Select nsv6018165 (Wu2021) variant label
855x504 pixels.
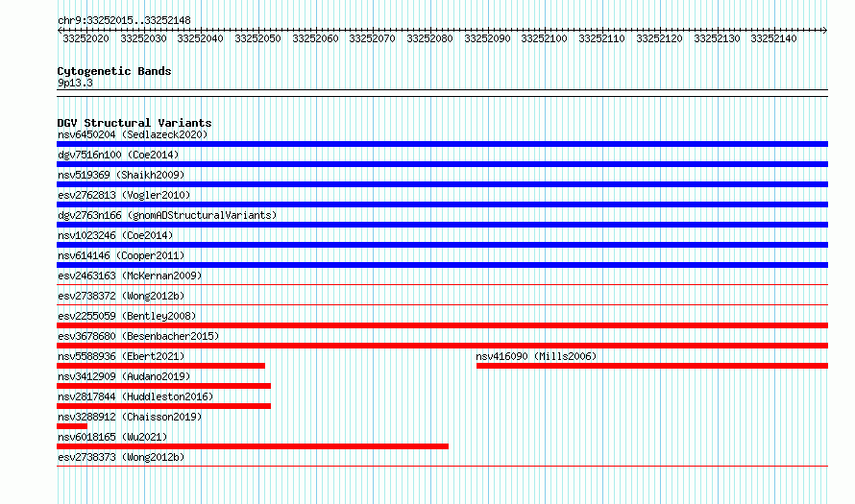[112, 437]
